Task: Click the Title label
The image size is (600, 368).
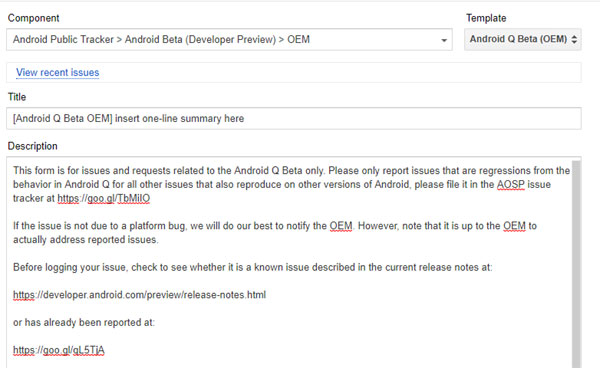Action: point(17,97)
